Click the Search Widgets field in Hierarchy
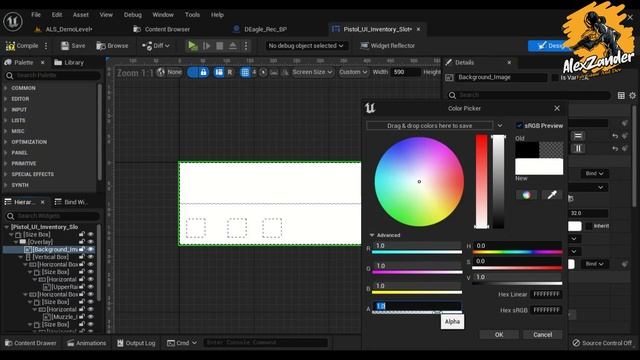This screenshot has height=360, width=640. tap(52, 216)
